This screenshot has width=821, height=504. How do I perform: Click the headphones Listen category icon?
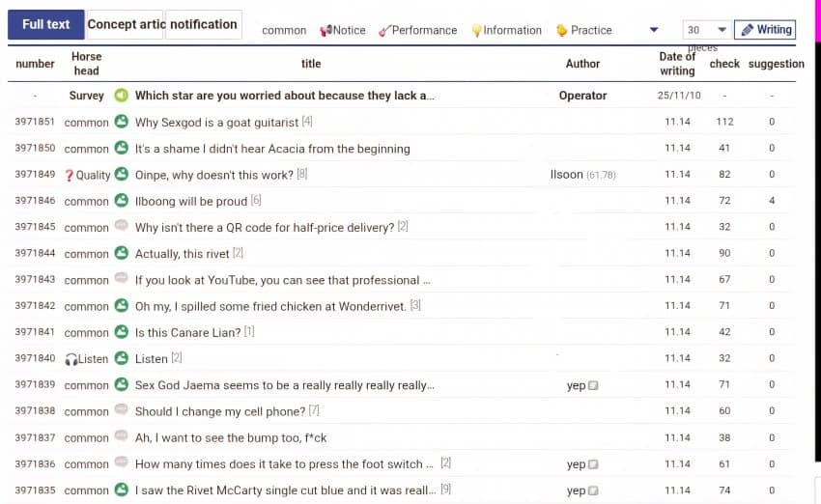pyautogui.click(x=71, y=359)
